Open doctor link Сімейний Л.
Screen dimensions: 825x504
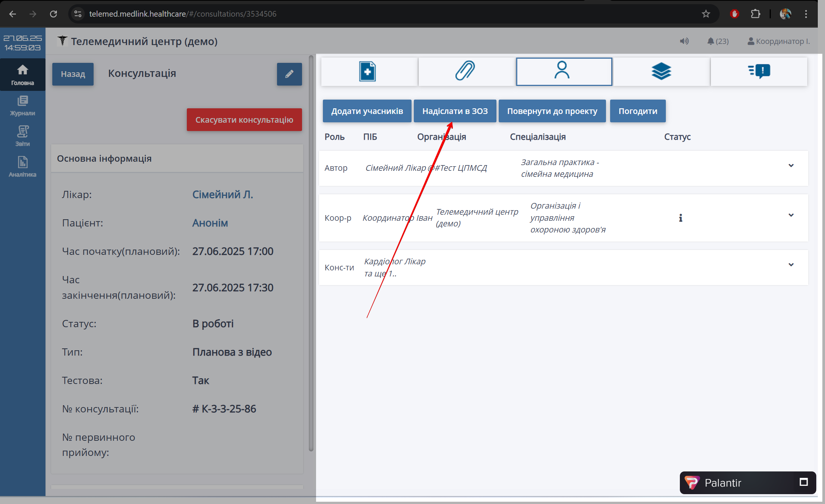coord(222,195)
